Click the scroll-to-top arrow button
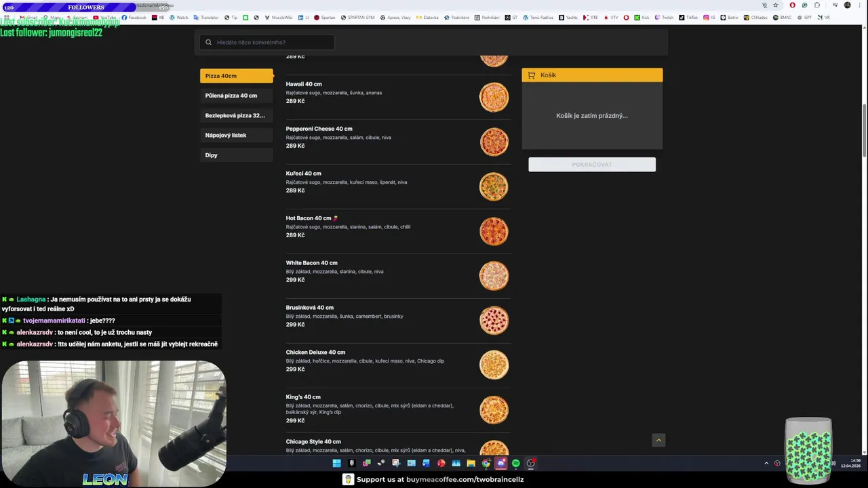 [x=658, y=441]
